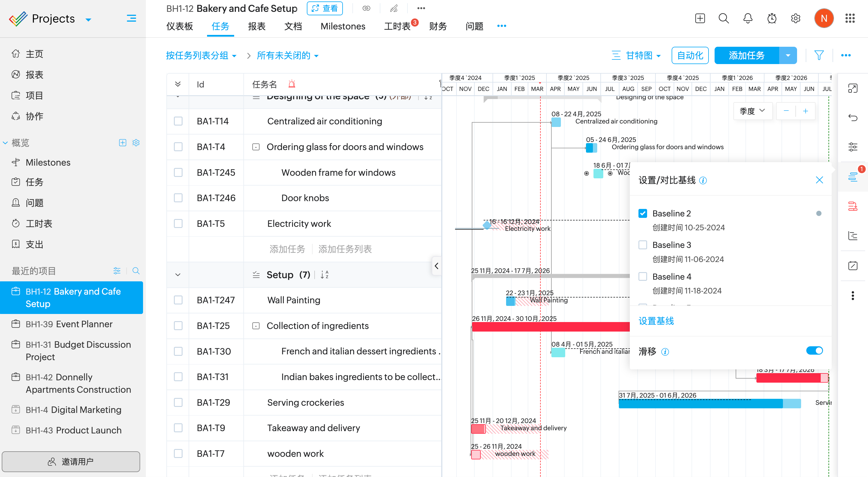
Task: Click the filter funnel icon
Action: (819, 55)
